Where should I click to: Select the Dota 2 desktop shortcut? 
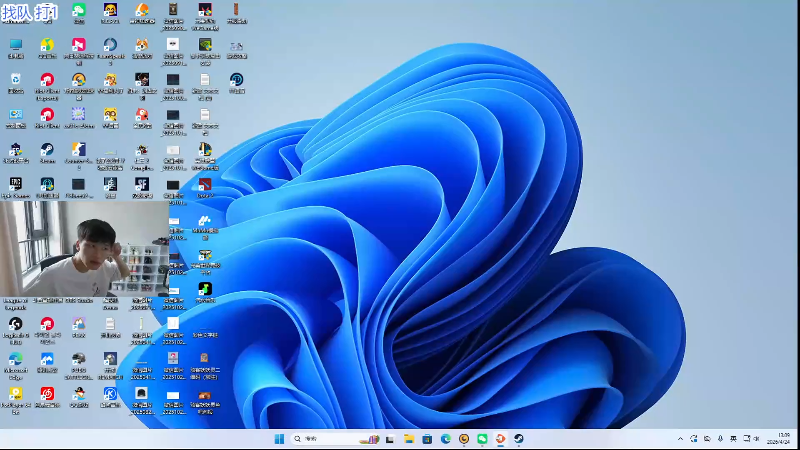coord(204,185)
